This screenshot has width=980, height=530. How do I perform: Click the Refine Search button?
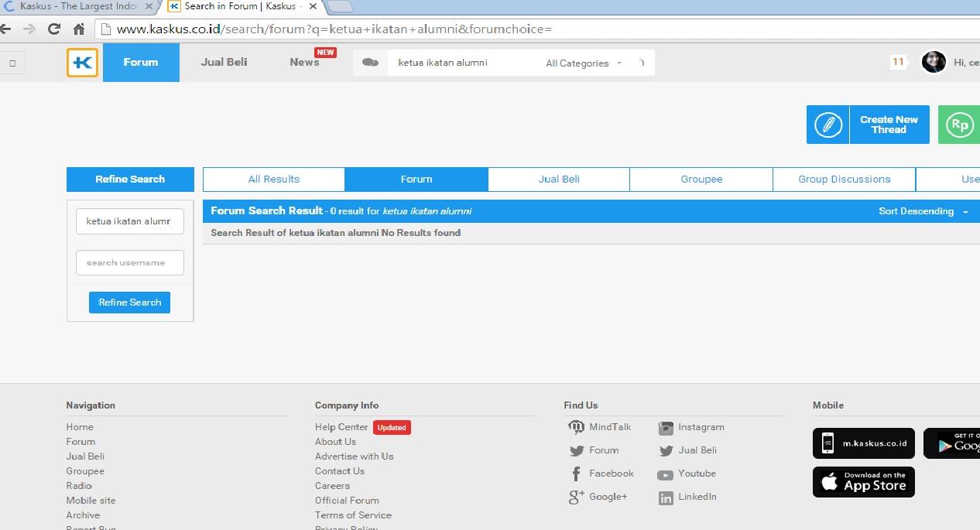pyautogui.click(x=129, y=303)
